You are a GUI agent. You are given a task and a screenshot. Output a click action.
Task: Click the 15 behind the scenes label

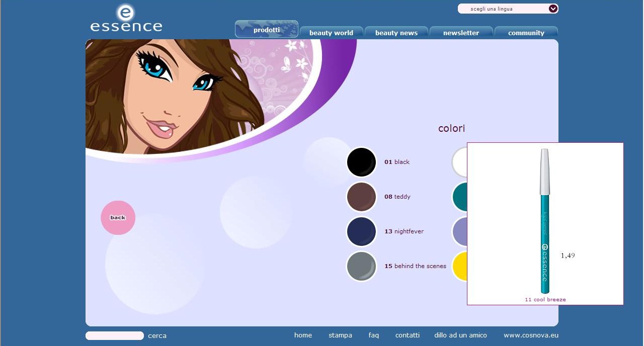click(415, 266)
